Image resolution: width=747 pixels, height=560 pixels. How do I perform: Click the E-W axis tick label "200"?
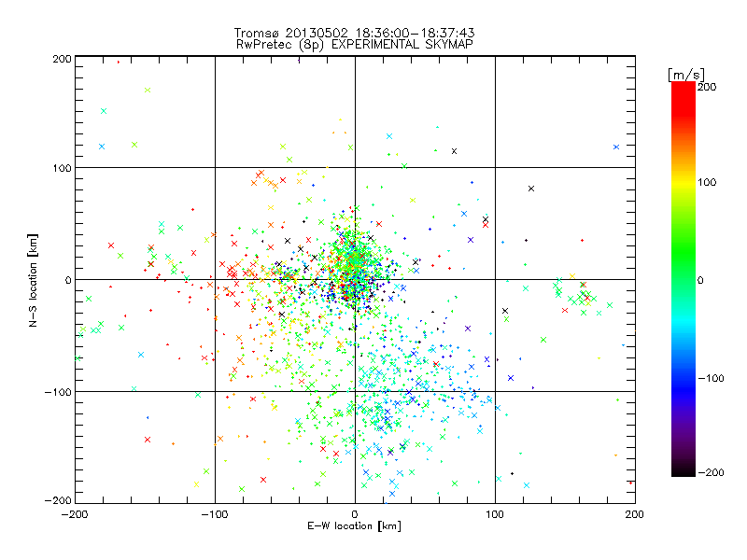coord(635,515)
